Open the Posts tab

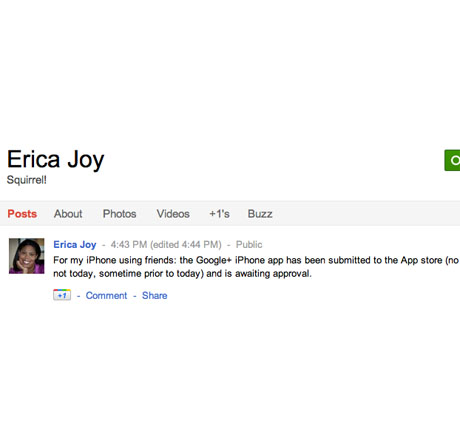[x=22, y=214]
